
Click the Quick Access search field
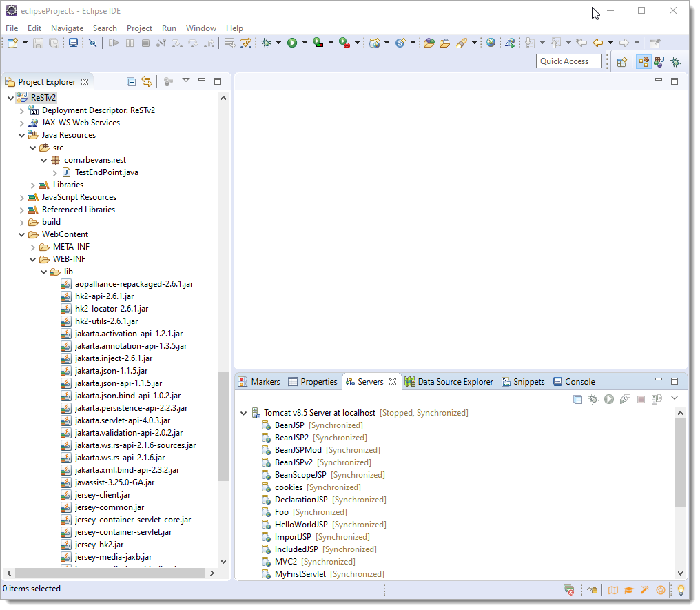[569, 61]
